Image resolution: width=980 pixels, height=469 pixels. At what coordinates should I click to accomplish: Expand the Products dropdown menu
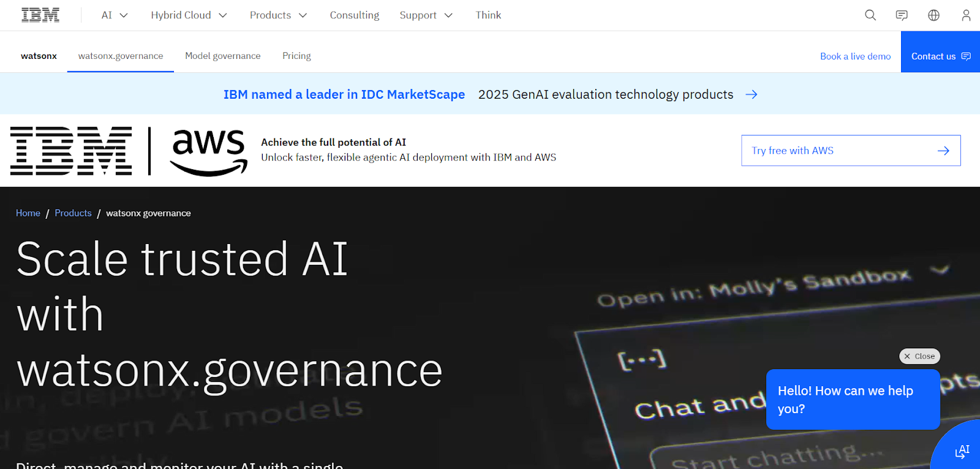[x=278, y=15]
